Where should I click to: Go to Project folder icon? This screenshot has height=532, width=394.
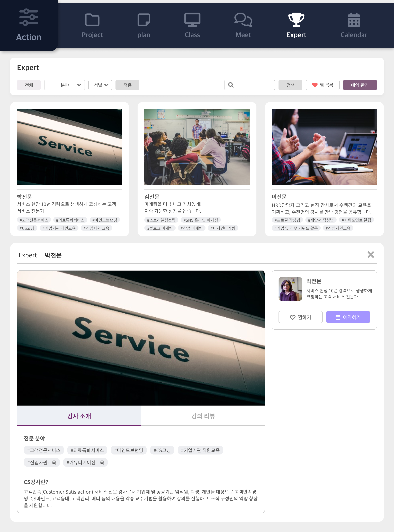point(92,20)
